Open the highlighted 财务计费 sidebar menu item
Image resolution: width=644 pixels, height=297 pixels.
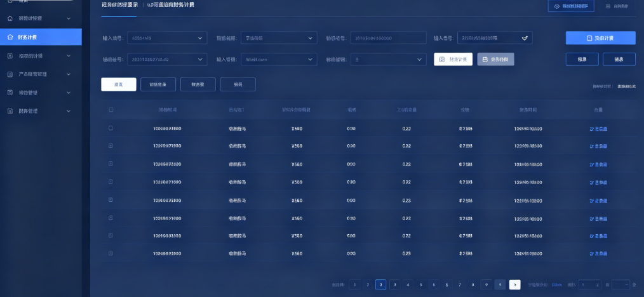[41, 37]
